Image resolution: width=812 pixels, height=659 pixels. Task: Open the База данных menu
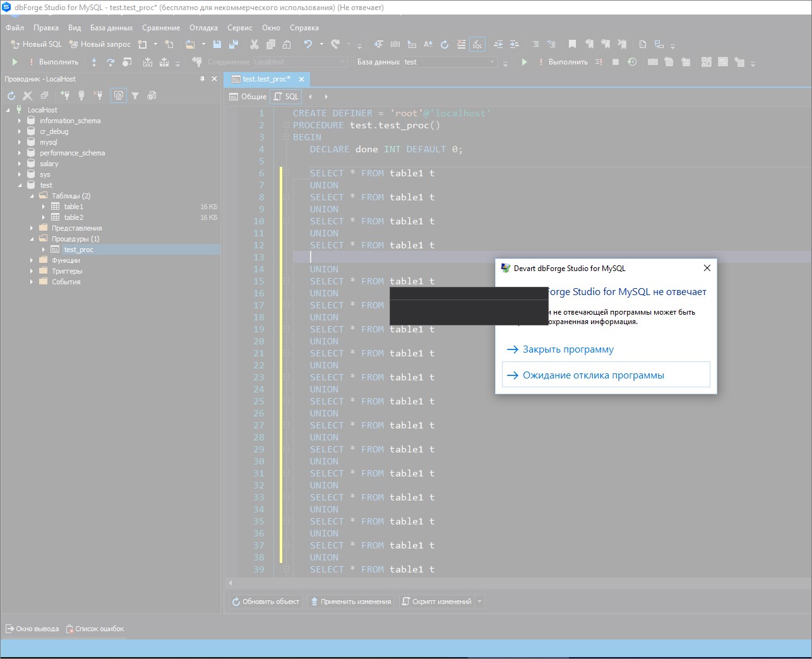coord(111,28)
